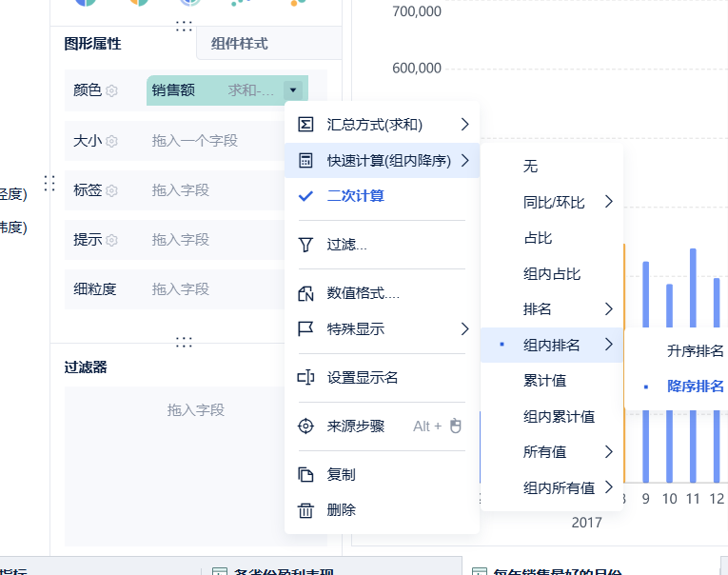The image size is (728, 575).
Task: Click the 700,000 axis value
Action: (x=417, y=11)
